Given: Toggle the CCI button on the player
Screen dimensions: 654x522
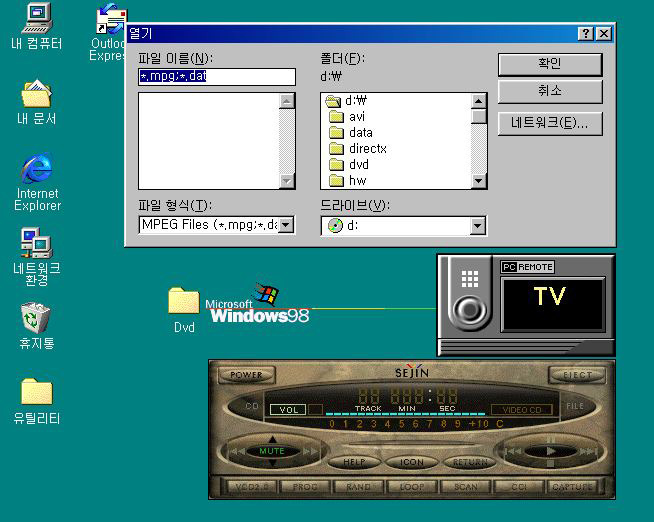Looking at the screenshot, I should click(519, 487).
